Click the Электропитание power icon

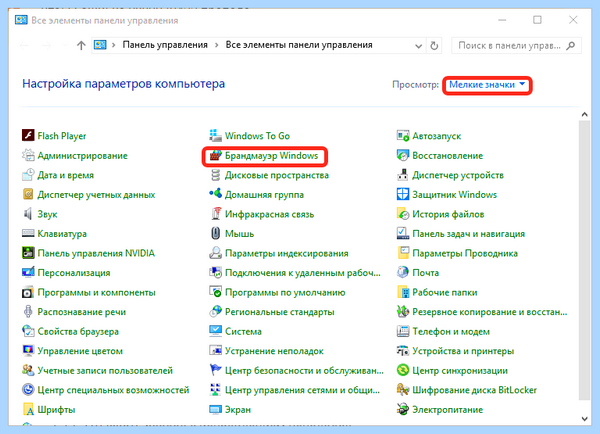coord(403,410)
